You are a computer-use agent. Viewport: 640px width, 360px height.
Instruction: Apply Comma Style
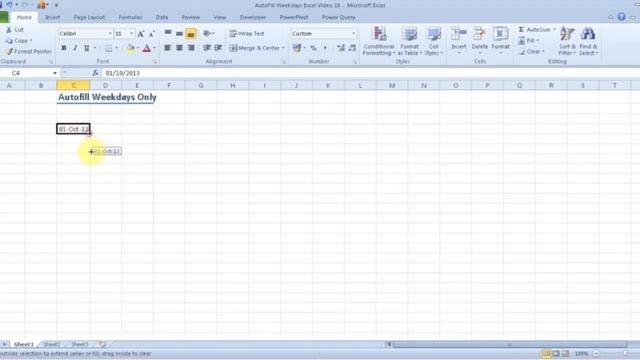(x=325, y=48)
